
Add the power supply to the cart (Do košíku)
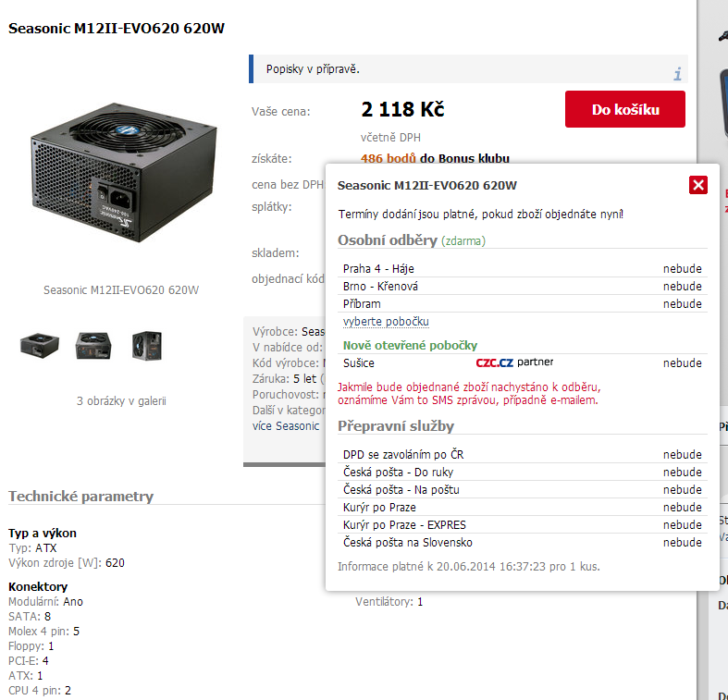click(x=625, y=109)
